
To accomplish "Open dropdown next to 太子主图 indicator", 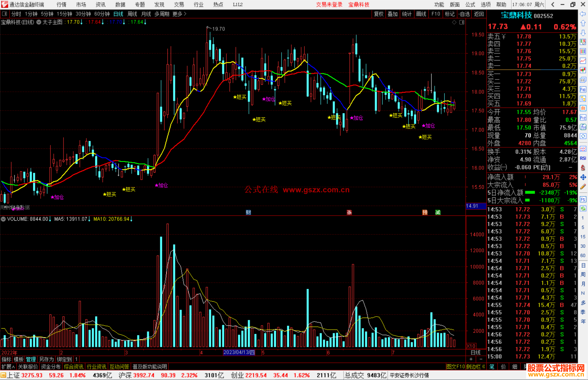I will pyautogui.click(x=39, y=22).
